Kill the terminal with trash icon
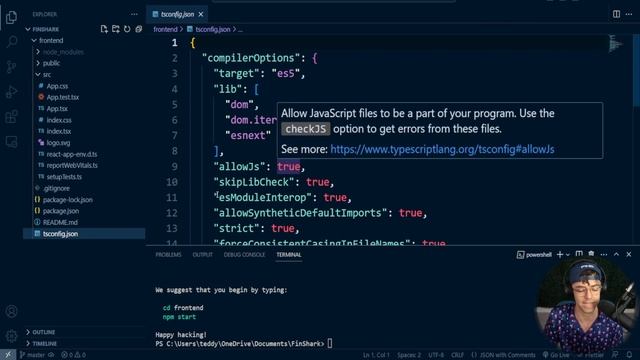 (591, 254)
